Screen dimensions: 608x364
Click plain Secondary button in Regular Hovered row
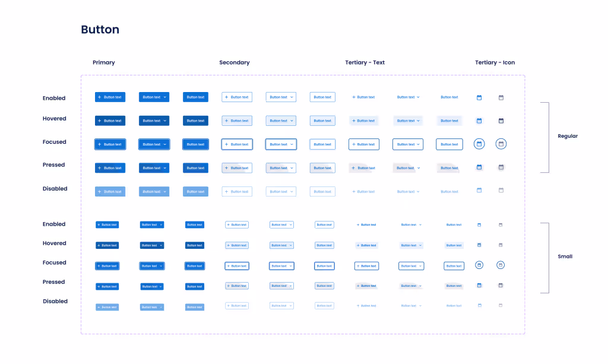tap(322, 121)
